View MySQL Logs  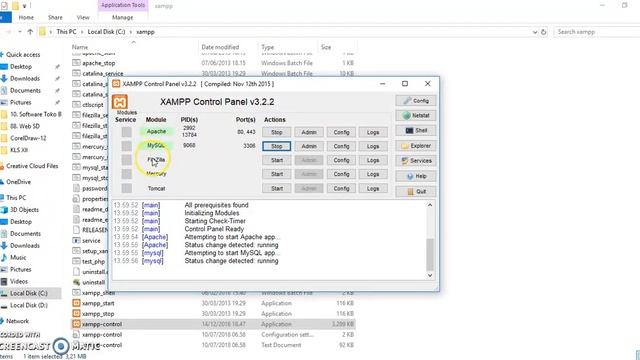tap(373, 146)
